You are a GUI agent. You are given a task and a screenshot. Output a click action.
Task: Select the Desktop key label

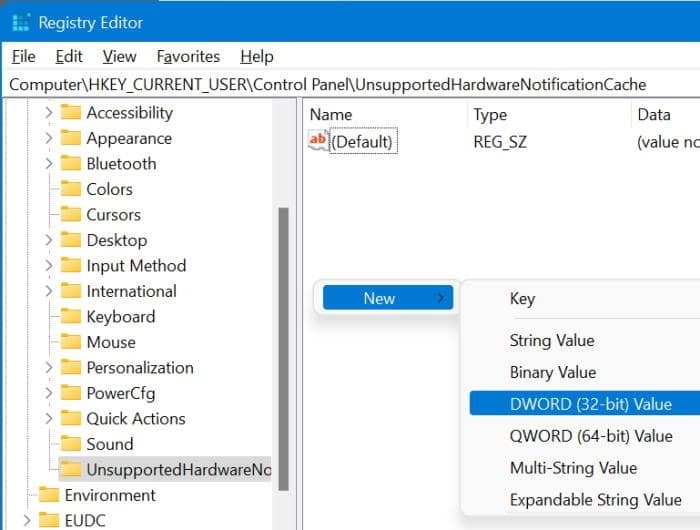(x=117, y=240)
